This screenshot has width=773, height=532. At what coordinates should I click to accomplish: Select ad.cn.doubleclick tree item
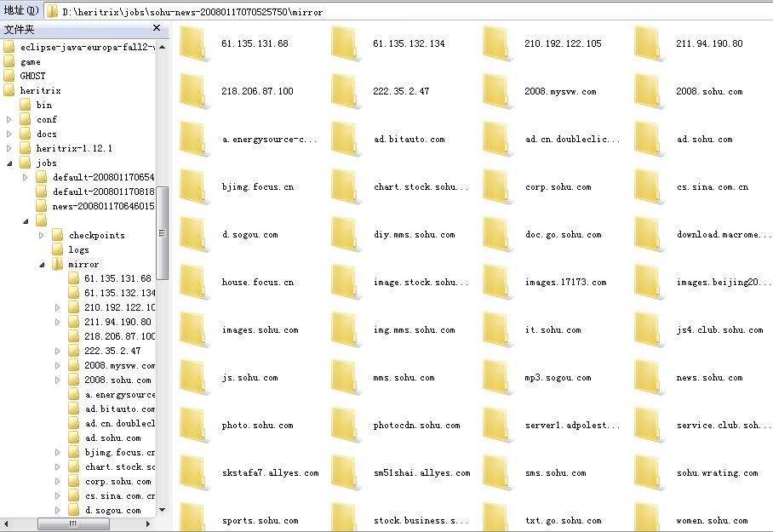click(x=120, y=424)
